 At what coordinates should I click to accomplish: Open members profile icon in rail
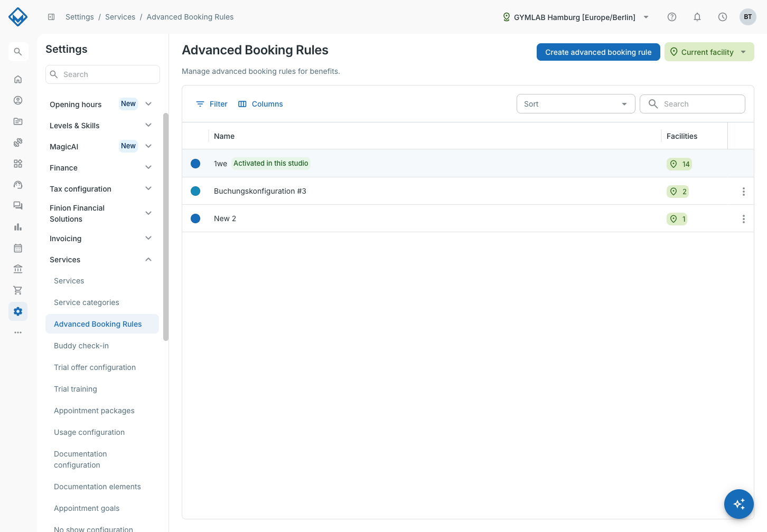click(x=18, y=100)
